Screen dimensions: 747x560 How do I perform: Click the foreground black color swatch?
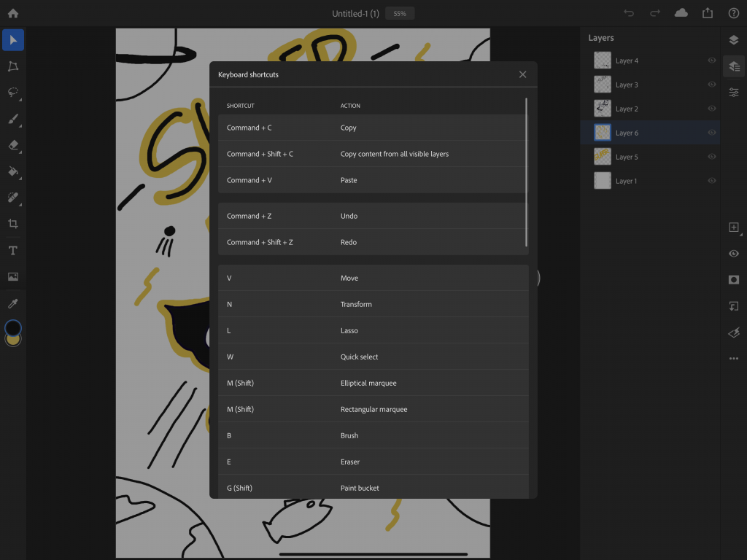[12, 327]
